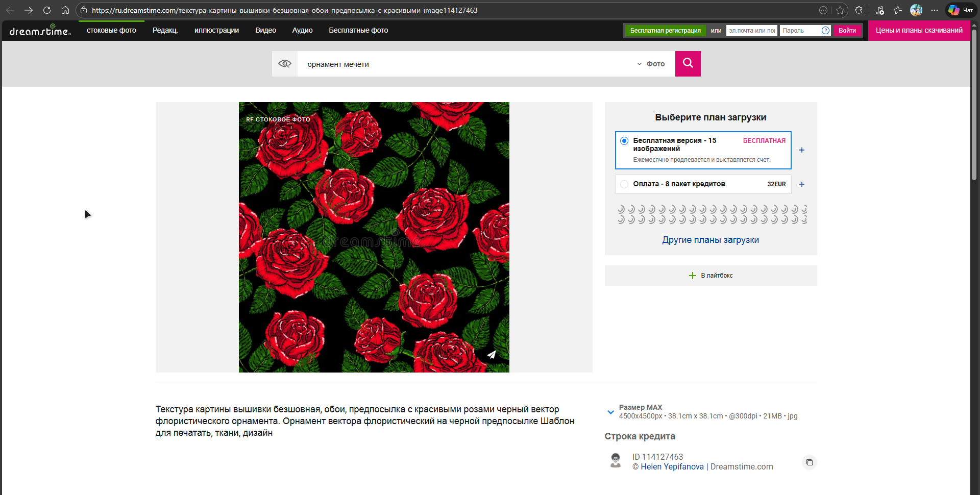Click the Бесплатная регистрация button
This screenshot has height=495, width=980.
click(x=665, y=31)
